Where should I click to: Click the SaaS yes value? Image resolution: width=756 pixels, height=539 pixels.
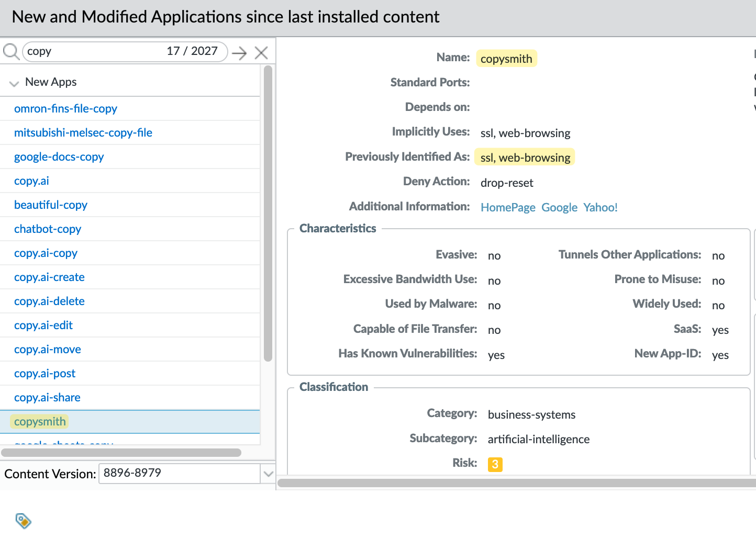pos(720,330)
